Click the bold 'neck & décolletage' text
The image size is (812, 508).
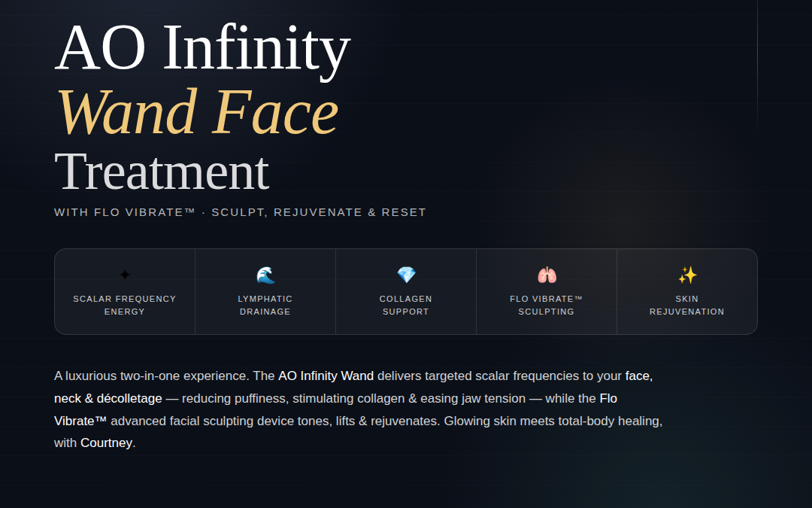(108, 398)
